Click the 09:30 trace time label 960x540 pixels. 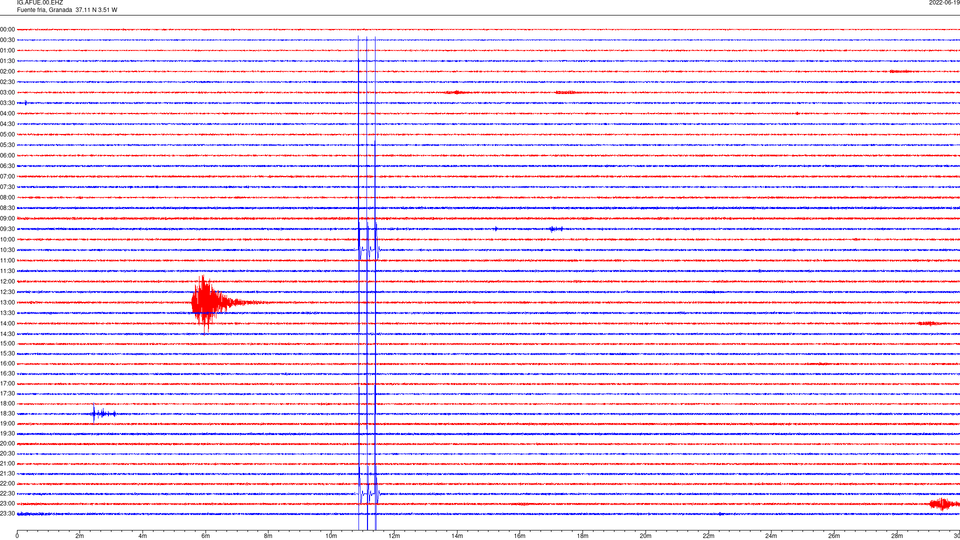point(7,229)
